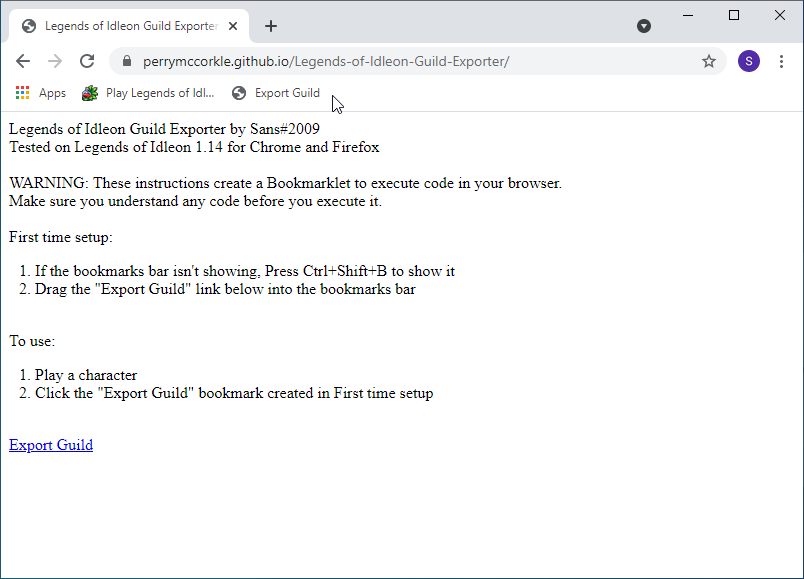Open the Apps shortcut in bookmarks bar

[x=41, y=93]
